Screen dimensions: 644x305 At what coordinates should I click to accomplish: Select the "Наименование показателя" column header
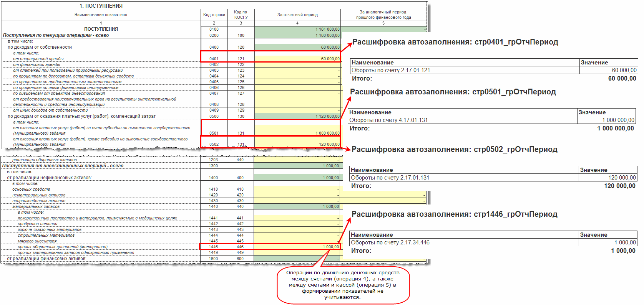[101, 15]
